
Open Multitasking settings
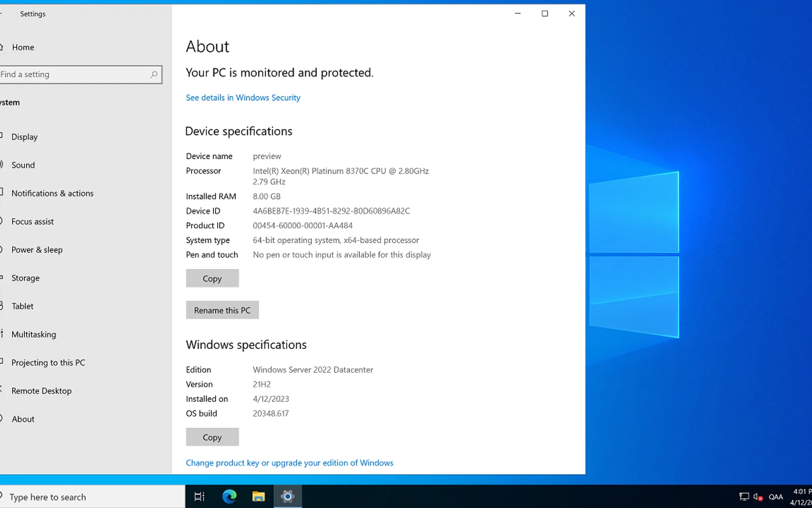pyautogui.click(x=33, y=334)
